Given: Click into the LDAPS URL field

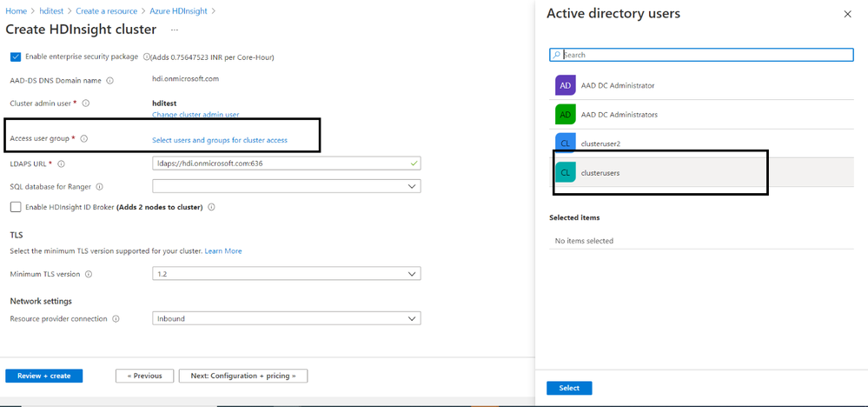Looking at the screenshot, I should click(286, 163).
